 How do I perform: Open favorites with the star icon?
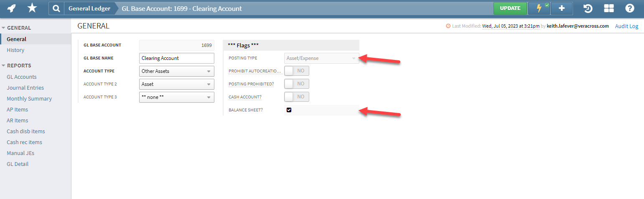[x=32, y=8]
